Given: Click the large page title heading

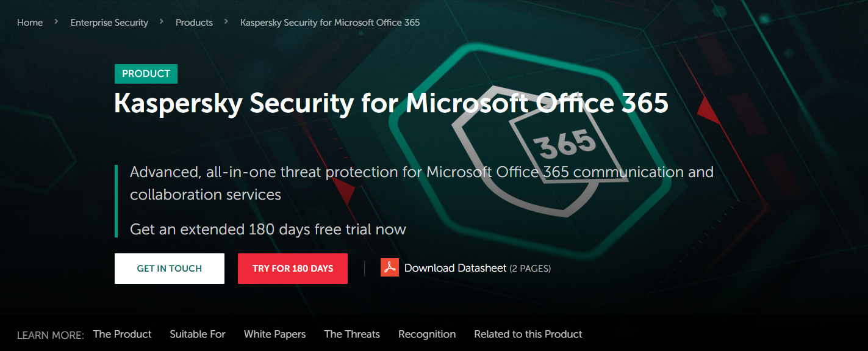Looking at the screenshot, I should [391, 104].
